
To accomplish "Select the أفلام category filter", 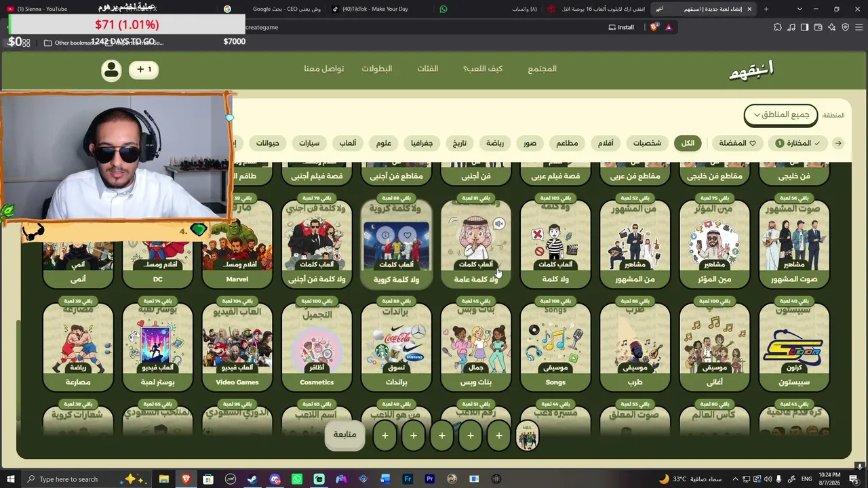I will [606, 143].
